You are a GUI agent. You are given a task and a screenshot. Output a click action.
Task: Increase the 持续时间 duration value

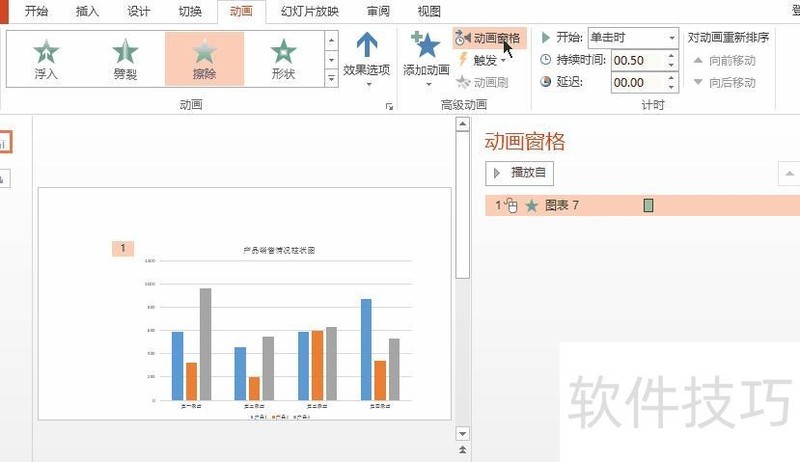pyautogui.click(x=671, y=56)
